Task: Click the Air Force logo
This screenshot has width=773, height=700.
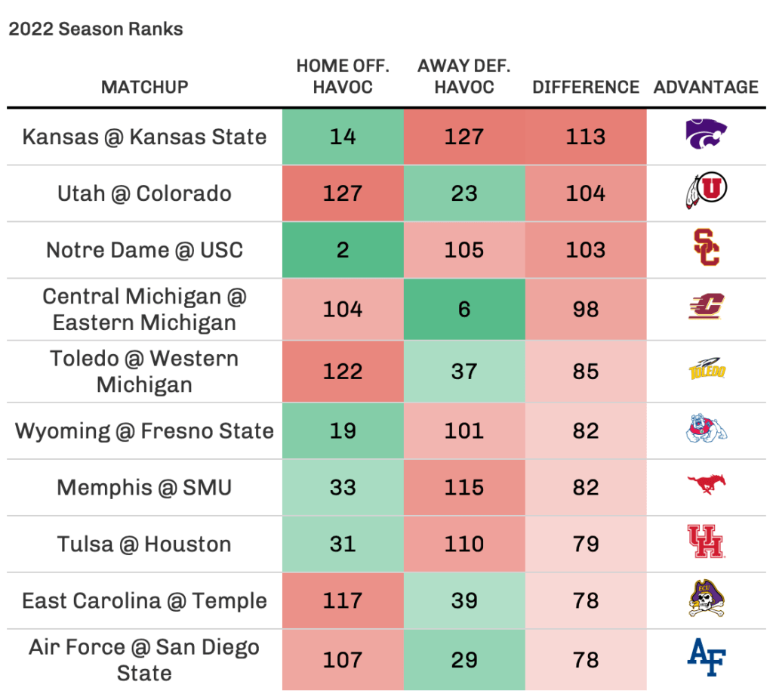Action: (x=706, y=659)
